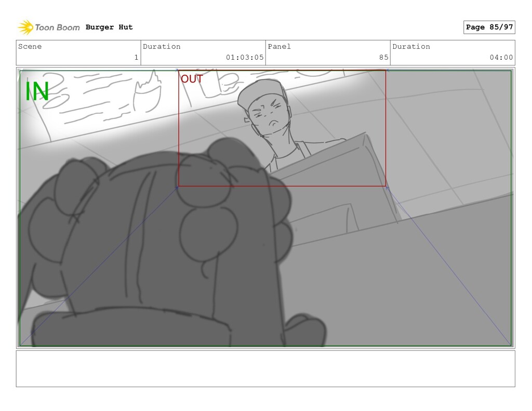The width and height of the screenshot is (532, 411).
Task: Click the red OUT camera label
Action: coord(192,79)
